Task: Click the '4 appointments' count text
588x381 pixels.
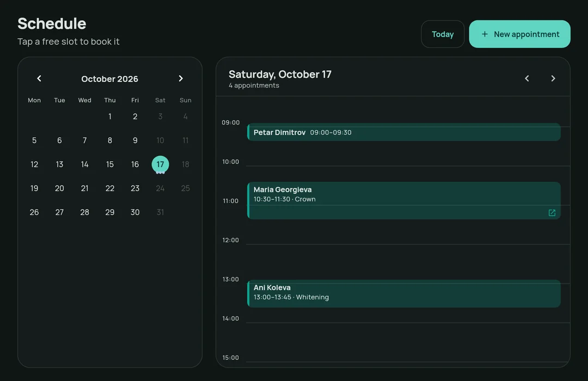Action: pos(254,85)
